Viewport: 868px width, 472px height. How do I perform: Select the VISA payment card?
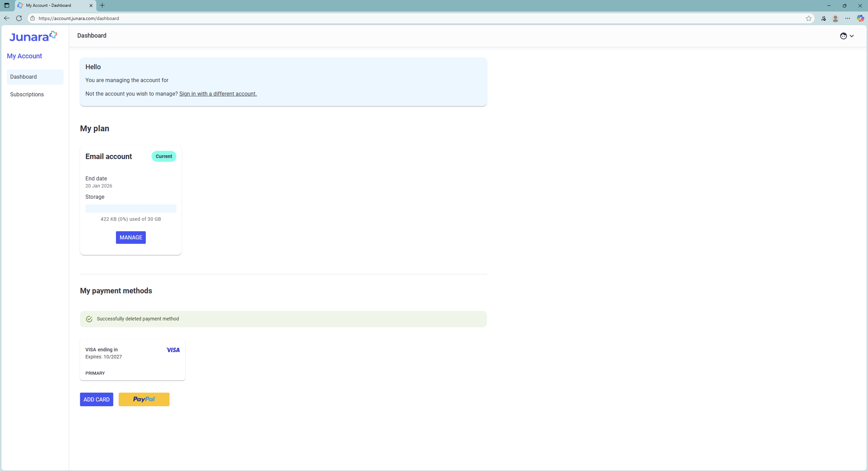click(x=132, y=360)
